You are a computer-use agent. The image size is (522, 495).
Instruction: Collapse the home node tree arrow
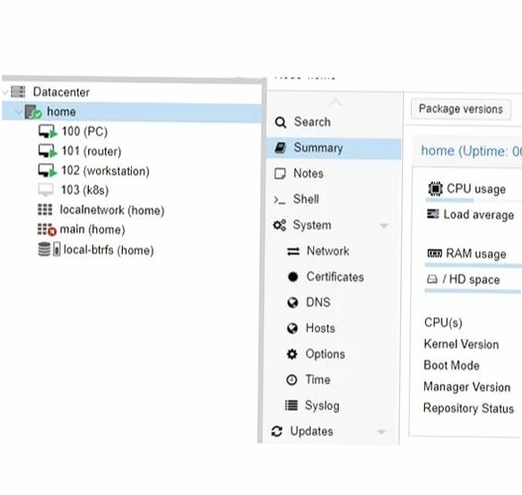click(x=19, y=112)
